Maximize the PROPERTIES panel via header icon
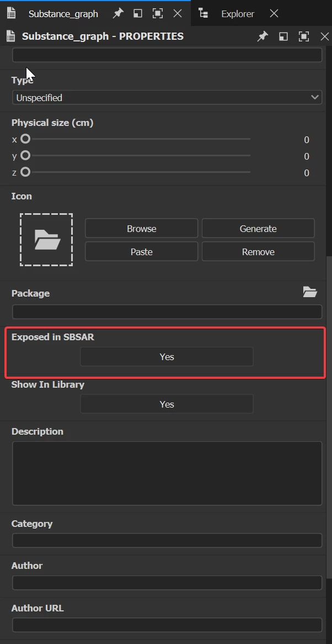The height and width of the screenshot is (644, 332). (304, 36)
